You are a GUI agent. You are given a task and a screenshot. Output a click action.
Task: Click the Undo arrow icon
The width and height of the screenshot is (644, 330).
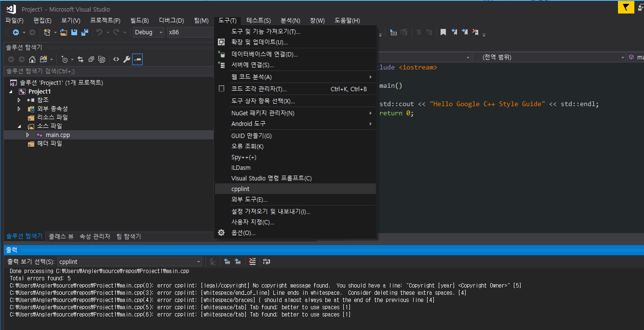point(99,32)
